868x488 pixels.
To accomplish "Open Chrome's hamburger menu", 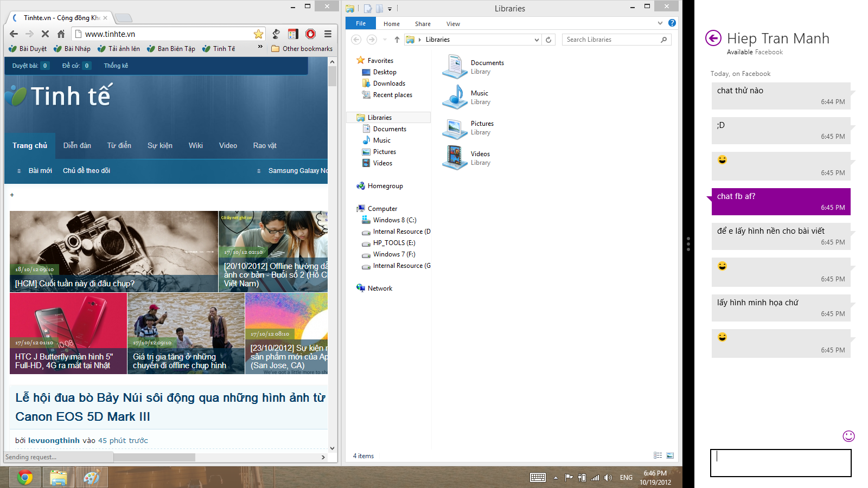I will pos(328,34).
